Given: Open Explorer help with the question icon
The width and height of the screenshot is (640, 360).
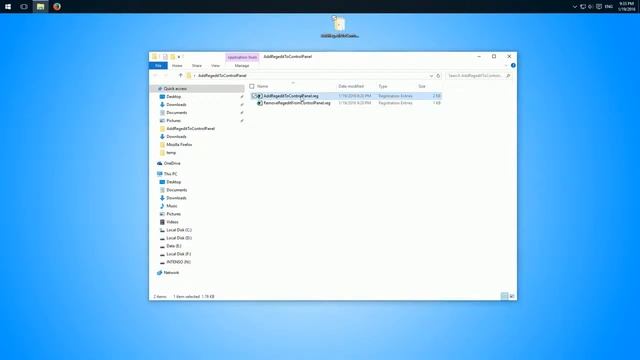Looking at the screenshot, I should [x=513, y=65].
